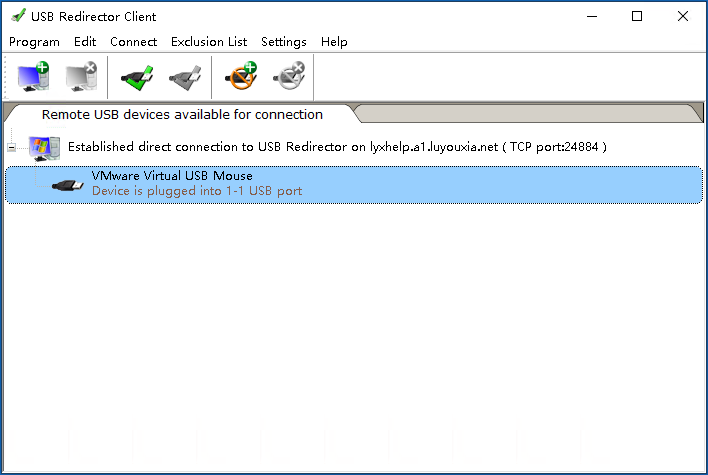Select the VMware Virtual USB Mouse device

tap(354, 185)
